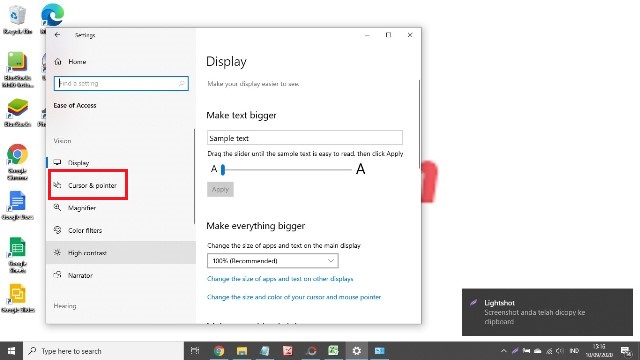
Task: Open the BlueStacks desktop shortcut
Action: tap(17, 113)
